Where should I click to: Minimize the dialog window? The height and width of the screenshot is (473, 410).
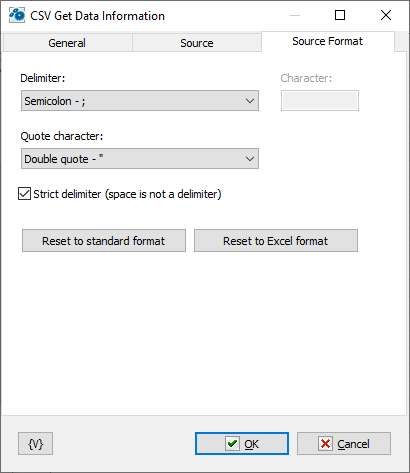pyautogui.click(x=295, y=15)
